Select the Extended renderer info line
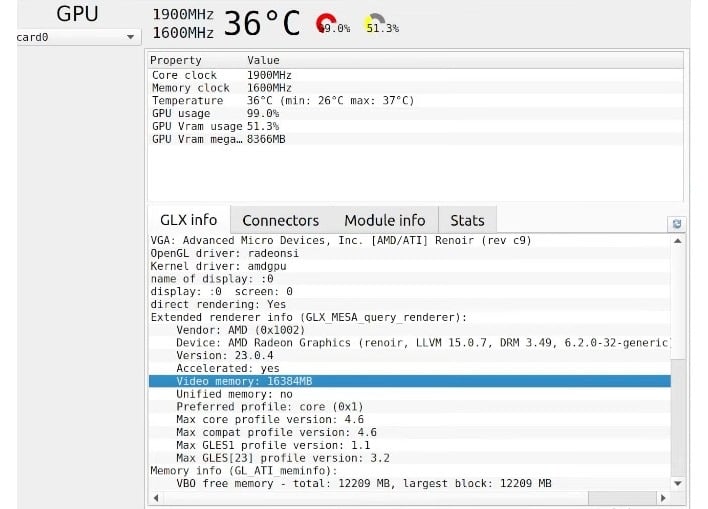Image resolution: width=708 pixels, height=509 pixels. [410, 317]
